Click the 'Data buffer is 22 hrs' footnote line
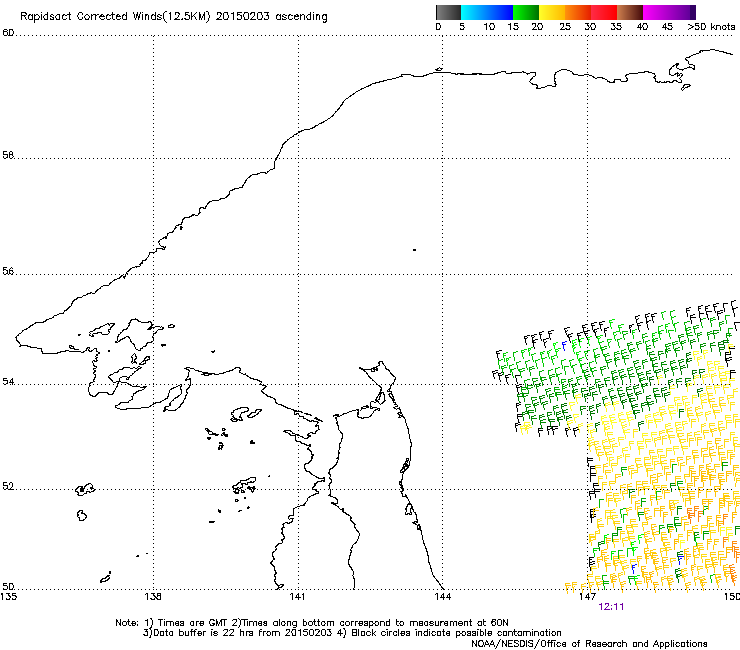The width and height of the screenshot is (740, 650). (x=352, y=633)
